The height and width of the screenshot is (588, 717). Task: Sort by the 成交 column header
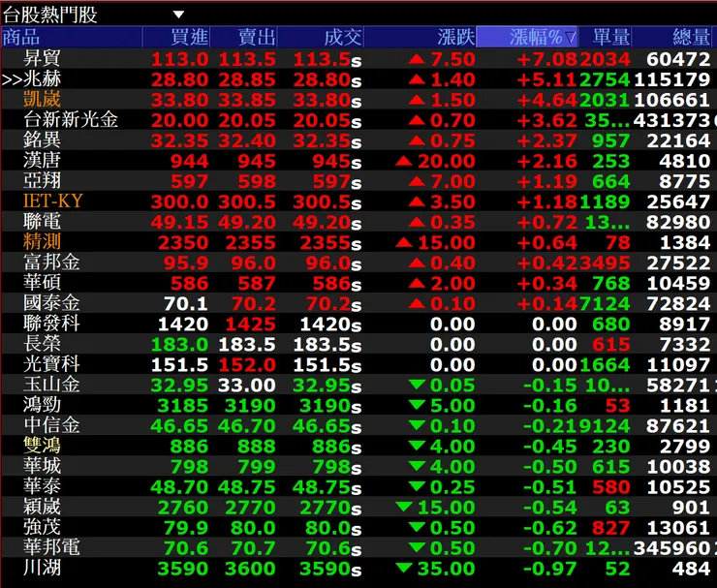(x=321, y=37)
